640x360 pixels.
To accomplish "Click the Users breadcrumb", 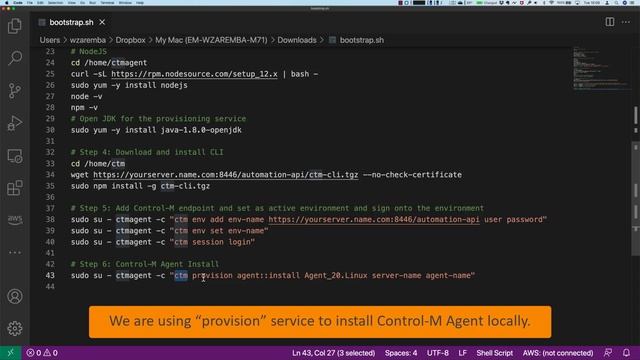I will [50, 40].
